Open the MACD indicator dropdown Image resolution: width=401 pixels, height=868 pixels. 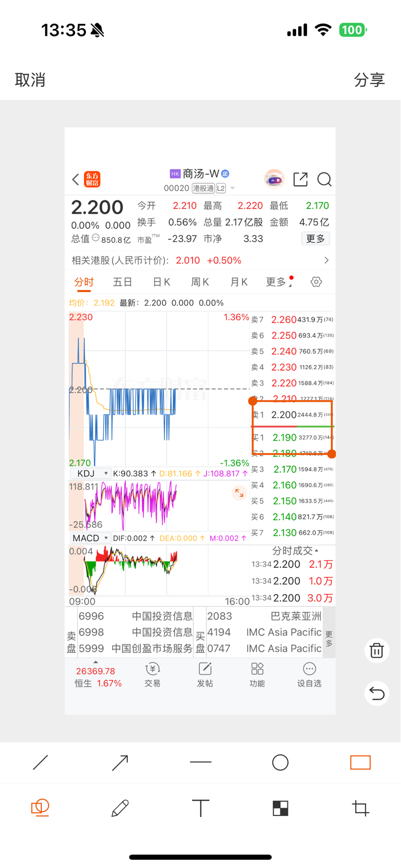coord(90,538)
